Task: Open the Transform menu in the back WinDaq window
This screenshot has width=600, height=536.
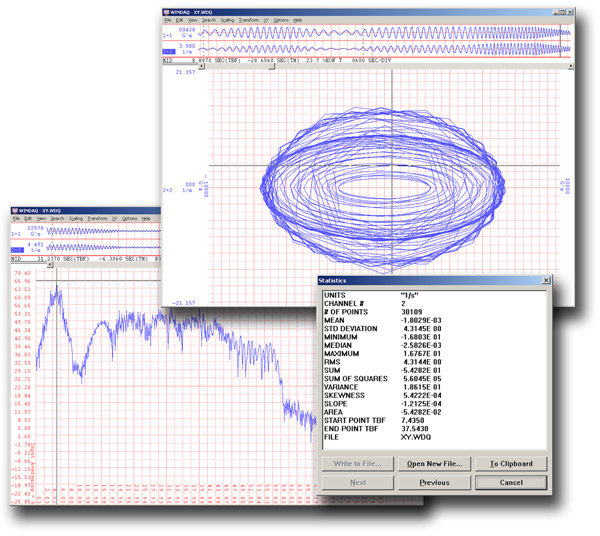Action: [97, 218]
